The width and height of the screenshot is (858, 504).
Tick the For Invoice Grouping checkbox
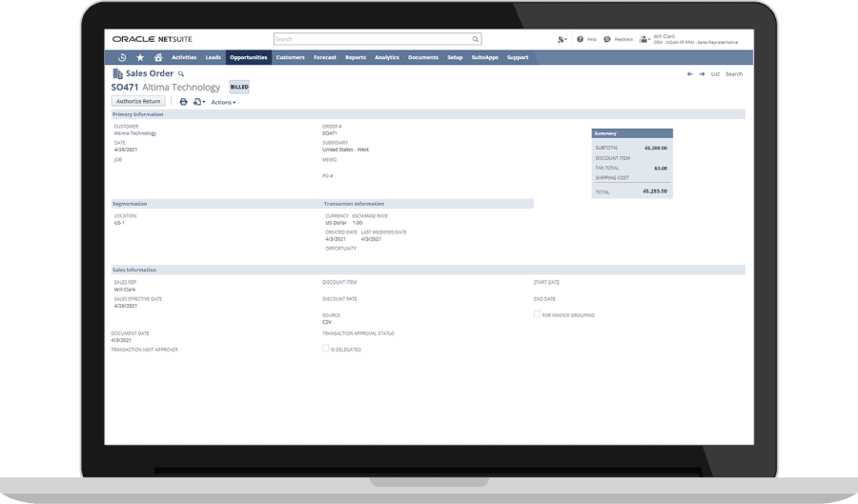tap(537, 313)
